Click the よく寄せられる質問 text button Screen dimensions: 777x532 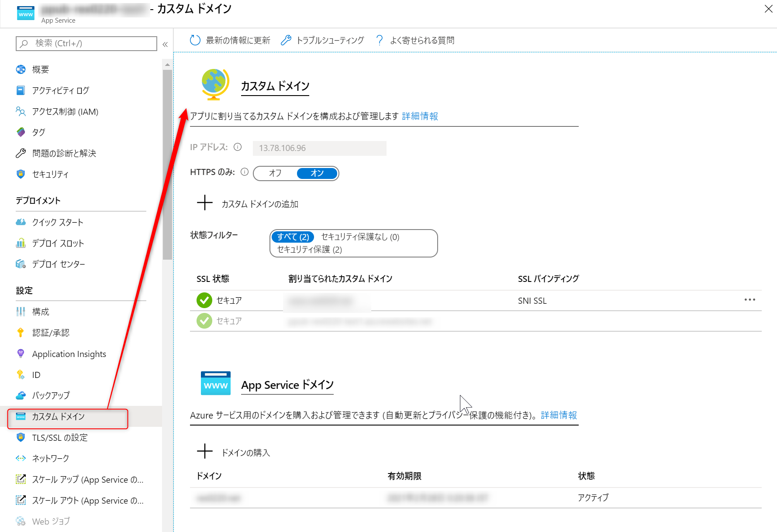point(422,40)
